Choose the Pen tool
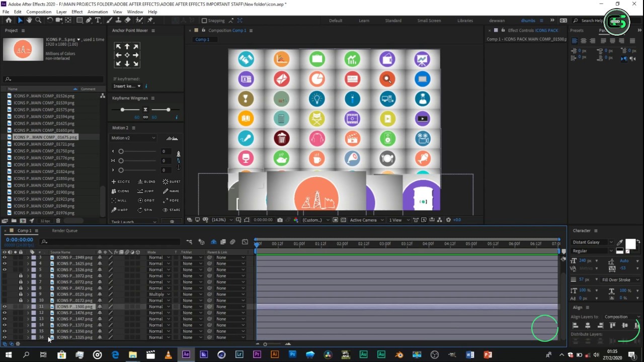The image size is (644, 362). coord(89,20)
